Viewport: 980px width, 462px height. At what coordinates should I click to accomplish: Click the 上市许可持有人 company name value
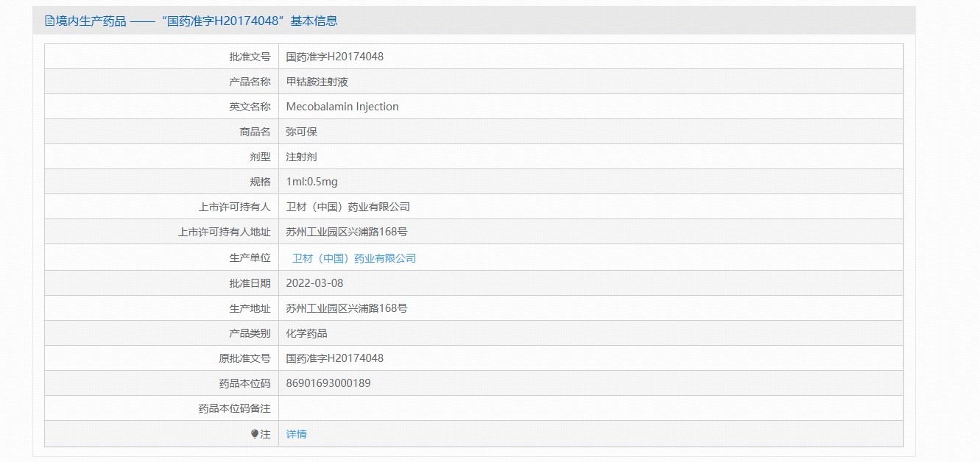click(x=348, y=207)
